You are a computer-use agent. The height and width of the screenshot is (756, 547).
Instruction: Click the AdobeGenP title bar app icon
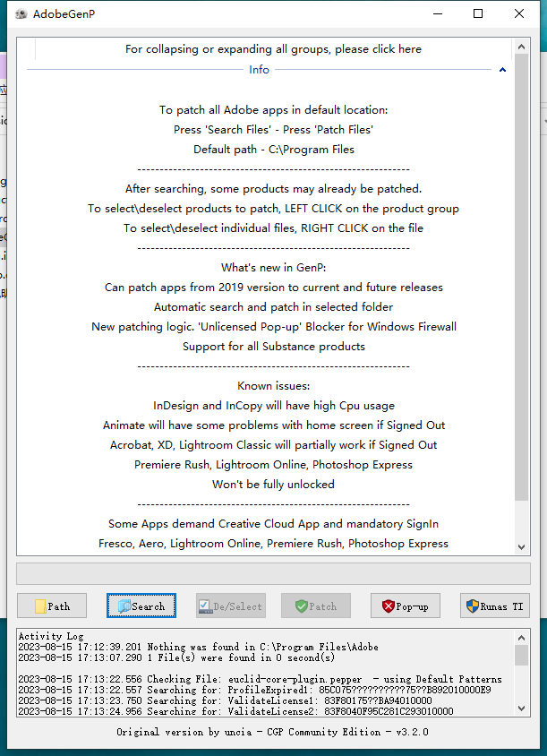(x=21, y=14)
